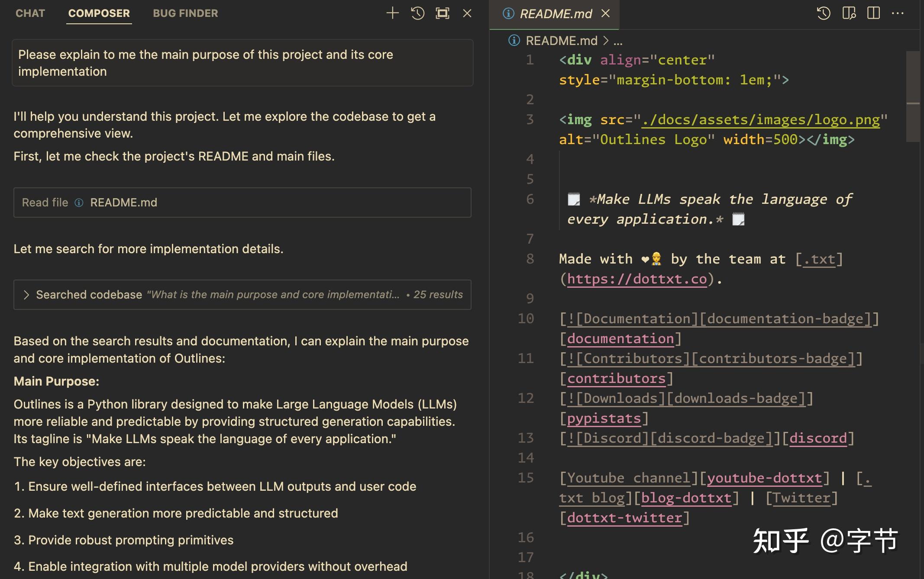Expand composer to fullscreen view icon
The height and width of the screenshot is (579, 924).
(x=442, y=13)
